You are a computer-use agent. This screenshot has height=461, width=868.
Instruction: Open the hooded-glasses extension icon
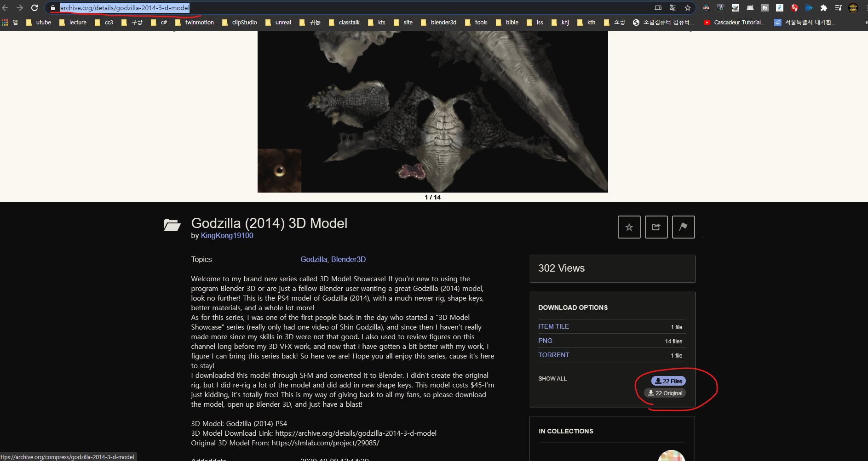(x=706, y=8)
